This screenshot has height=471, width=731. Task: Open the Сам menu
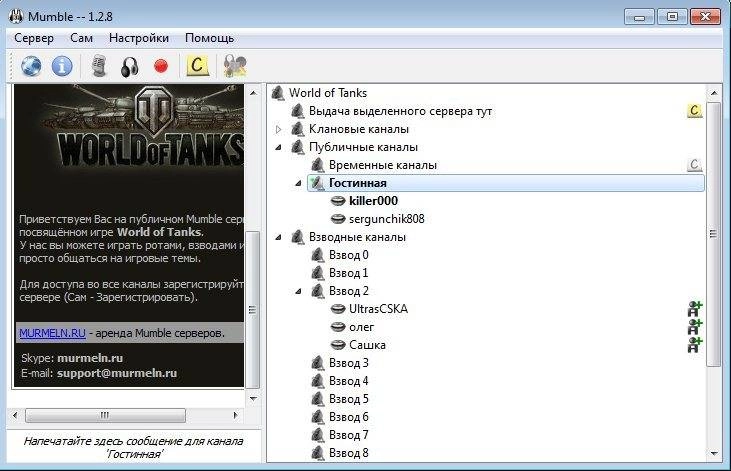tap(82, 38)
